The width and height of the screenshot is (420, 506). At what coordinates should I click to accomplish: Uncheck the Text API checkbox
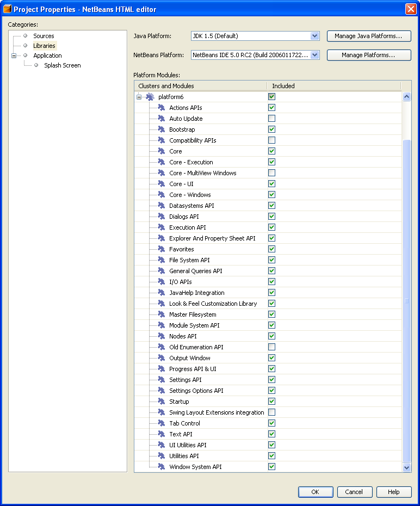tap(271, 434)
